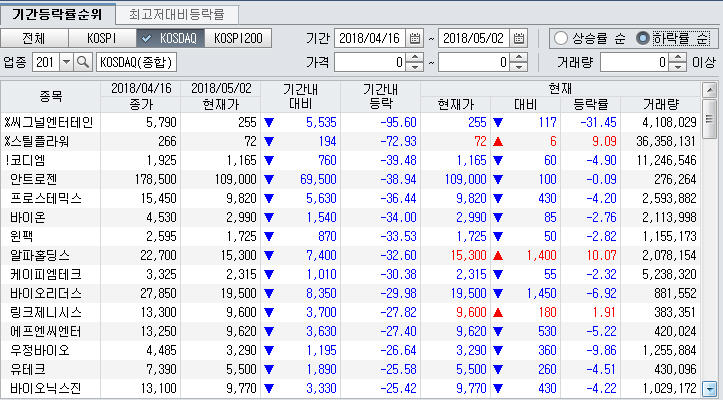The height and width of the screenshot is (400, 723).
Task: Click the -72.93 period change value
Action: click(x=398, y=141)
